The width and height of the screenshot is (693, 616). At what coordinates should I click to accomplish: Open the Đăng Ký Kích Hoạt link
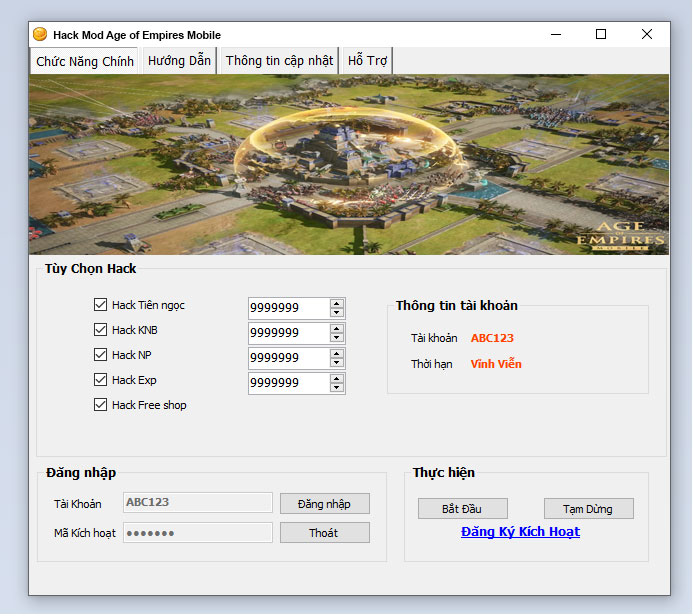(520, 532)
